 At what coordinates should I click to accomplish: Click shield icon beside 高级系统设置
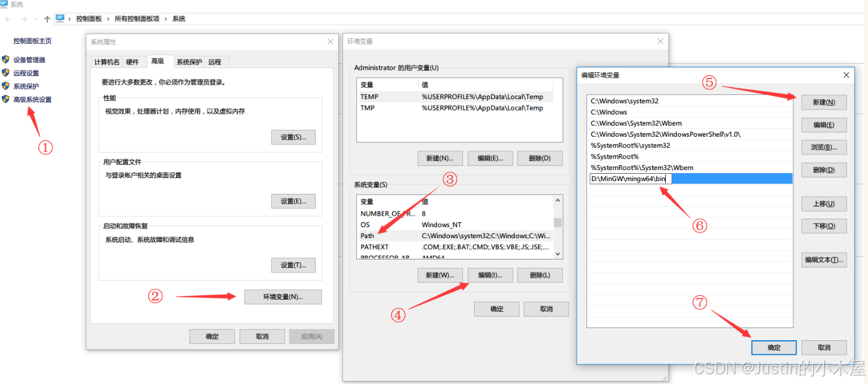tap(5, 99)
